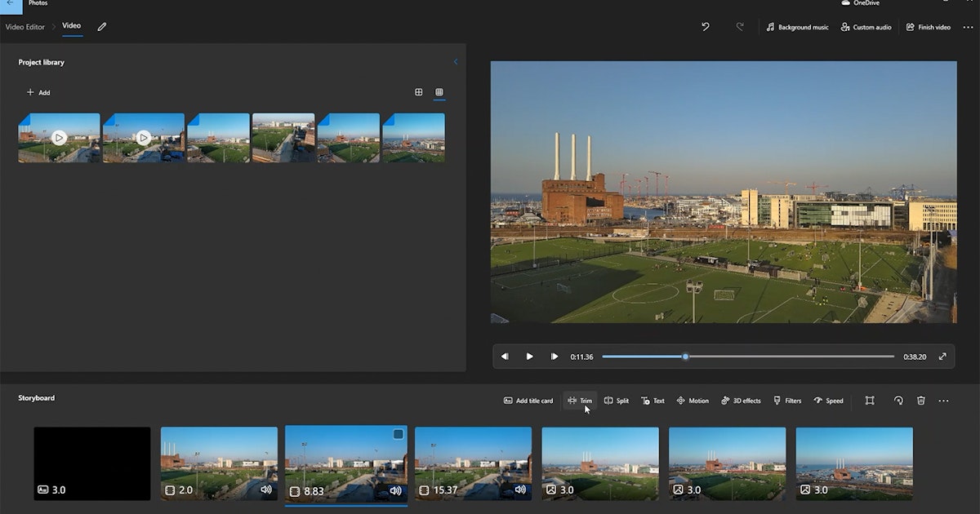Open the top-right See more menu
The image size is (980, 514).
tap(968, 27)
